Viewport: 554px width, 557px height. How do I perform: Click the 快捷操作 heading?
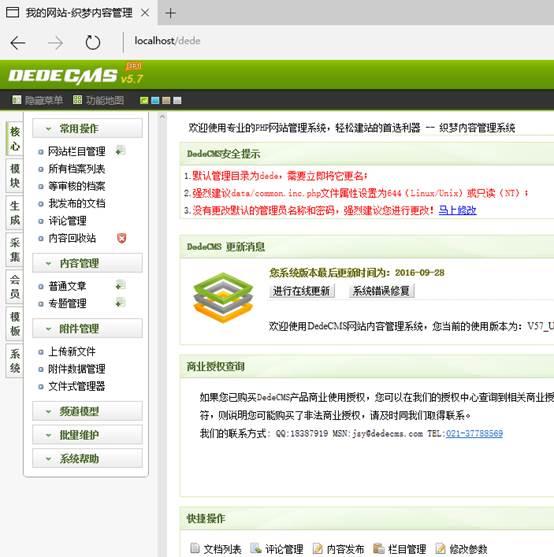pos(206,518)
